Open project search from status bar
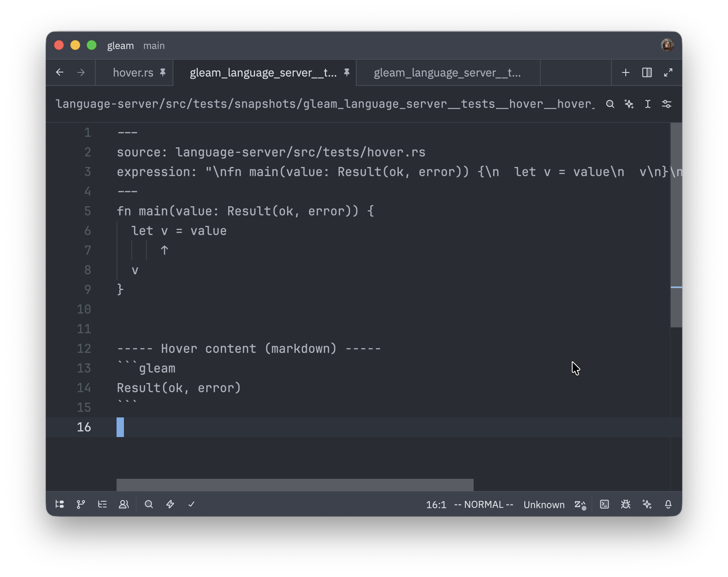The width and height of the screenshot is (728, 577). [x=149, y=504]
